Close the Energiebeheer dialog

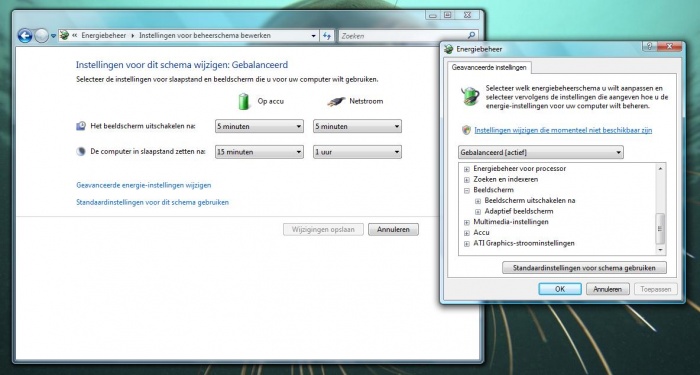669,46
